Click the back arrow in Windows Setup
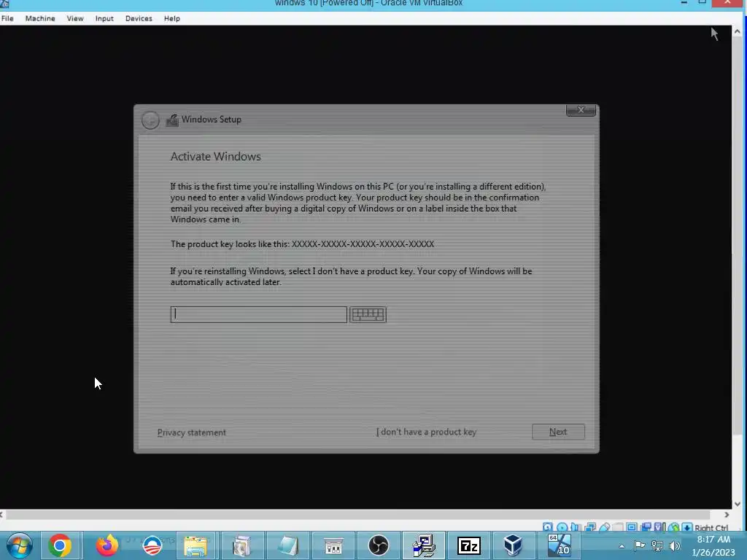 click(x=150, y=120)
